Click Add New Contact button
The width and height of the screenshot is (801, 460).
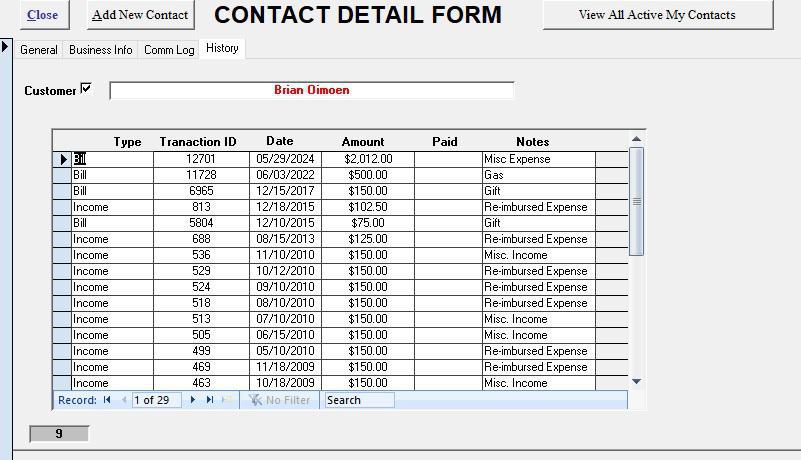pos(140,15)
